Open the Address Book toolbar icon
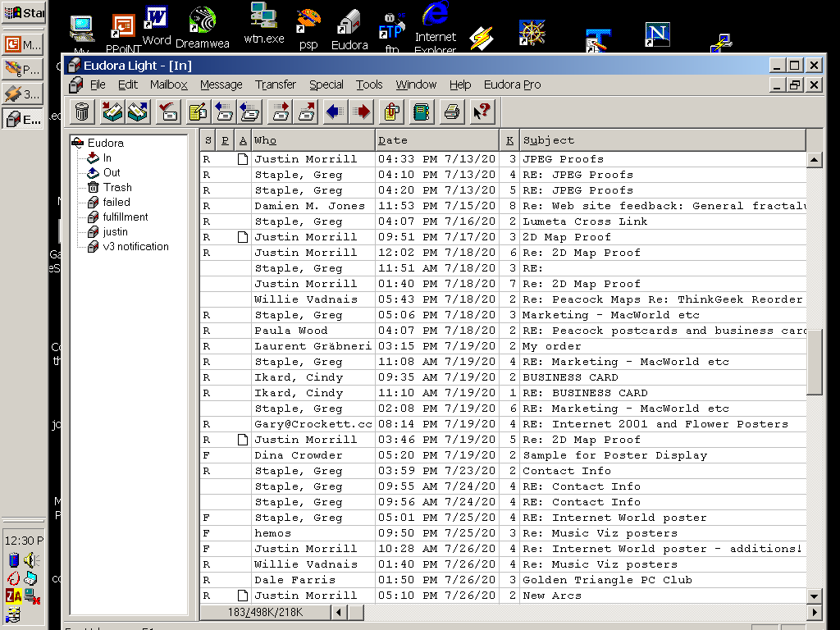Image resolution: width=840 pixels, height=630 pixels. pyautogui.click(x=422, y=112)
